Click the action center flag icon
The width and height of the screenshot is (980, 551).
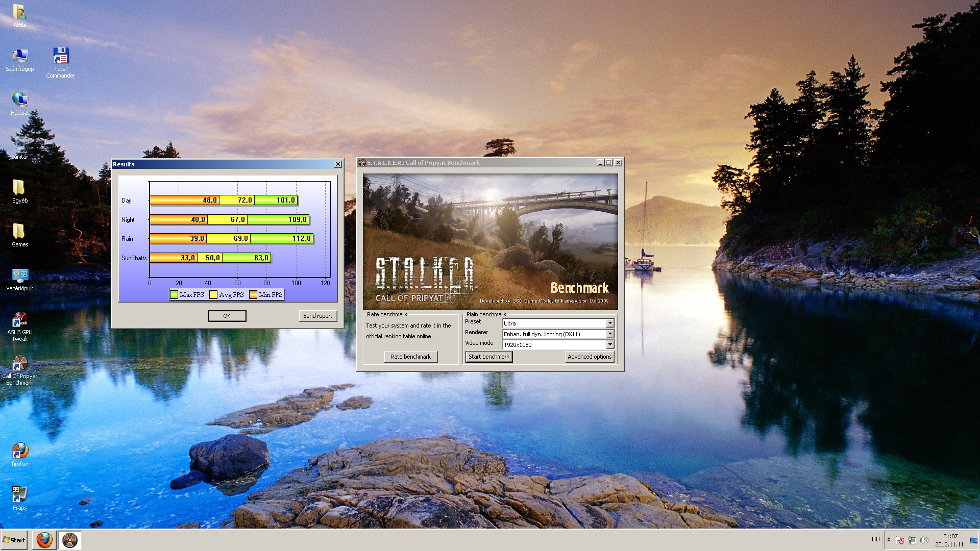click(899, 540)
